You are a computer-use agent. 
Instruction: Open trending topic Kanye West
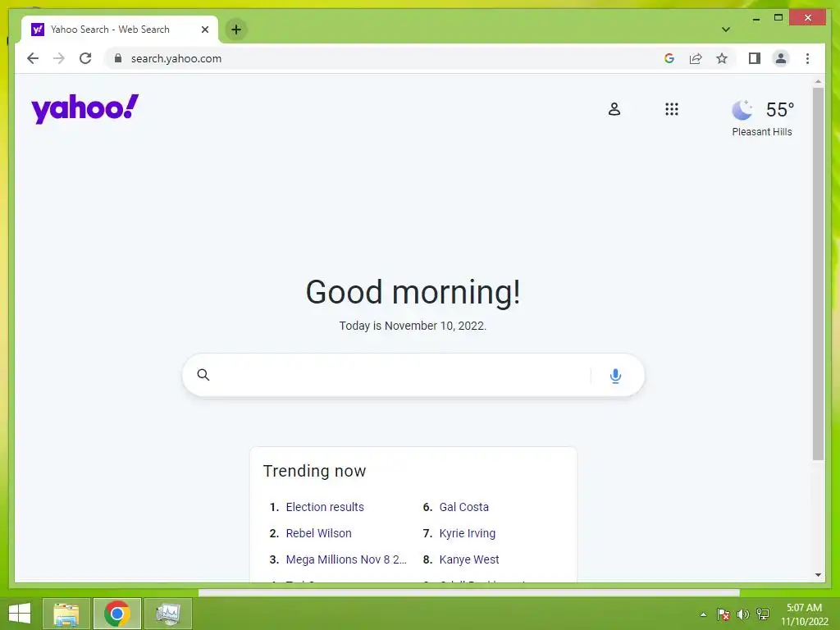(x=468, y=559)
